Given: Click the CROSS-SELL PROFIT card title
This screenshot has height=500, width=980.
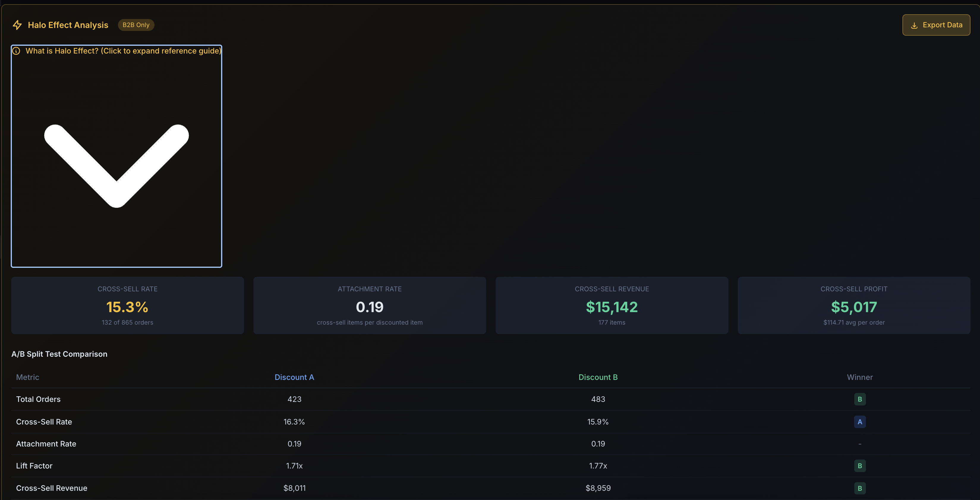Looking at the screenshot, I should [x=854, y=289].
